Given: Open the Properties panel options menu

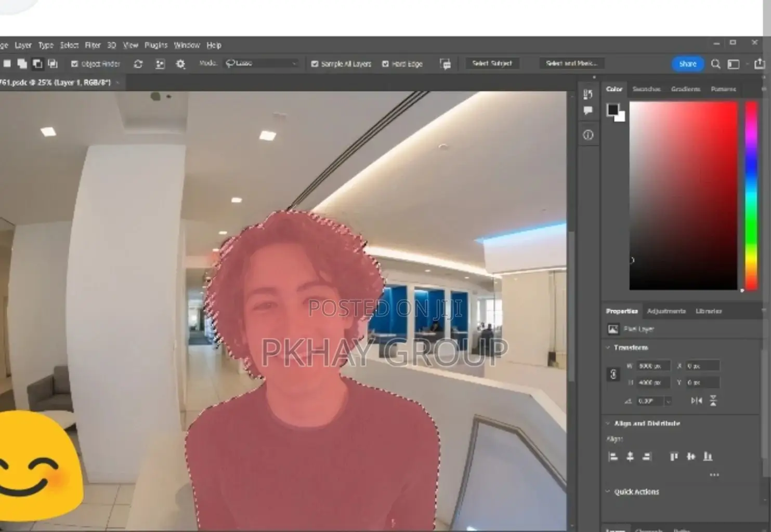Looking at the screenshot, I should pyautogui.click(x=763, y=311).
